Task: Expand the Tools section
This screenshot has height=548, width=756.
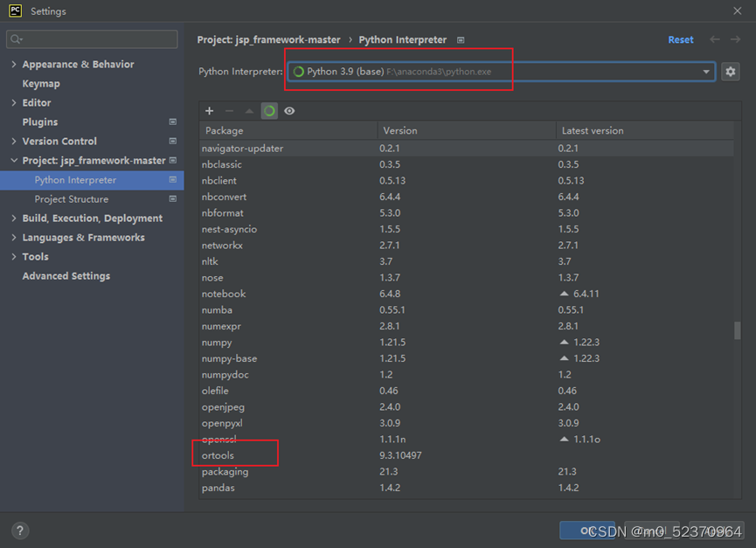Action: click(x=13, y=257)
